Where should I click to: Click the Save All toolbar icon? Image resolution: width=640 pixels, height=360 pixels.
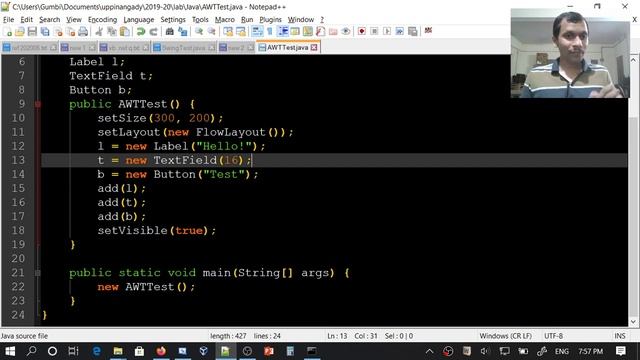click(45, 31)
